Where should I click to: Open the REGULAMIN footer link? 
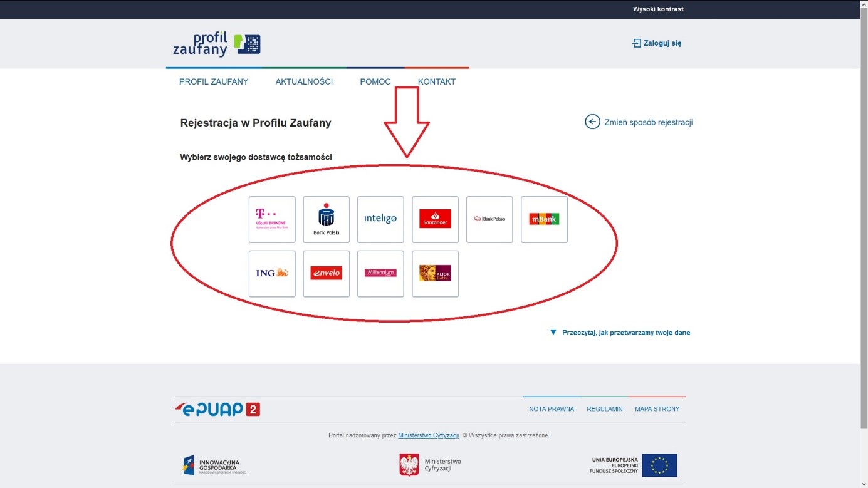point(605,409)
